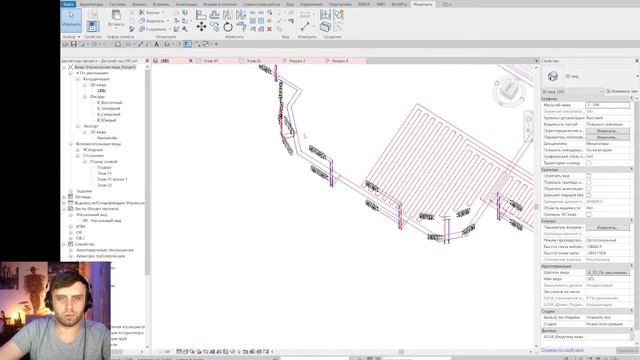Viewport: 640px width, 360px height.
Task: Click the project browser vertical scrollbar
Action: pos(147,171)
